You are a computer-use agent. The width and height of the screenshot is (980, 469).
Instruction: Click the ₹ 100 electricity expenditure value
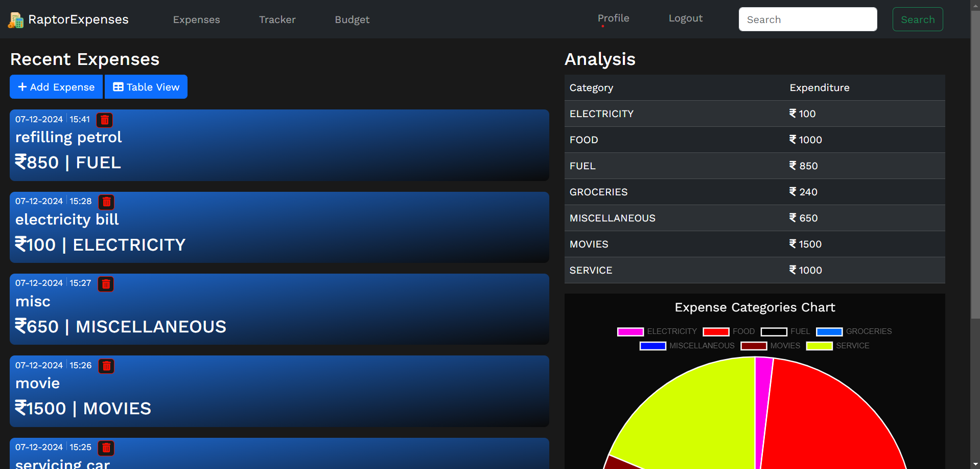(802, 114)
